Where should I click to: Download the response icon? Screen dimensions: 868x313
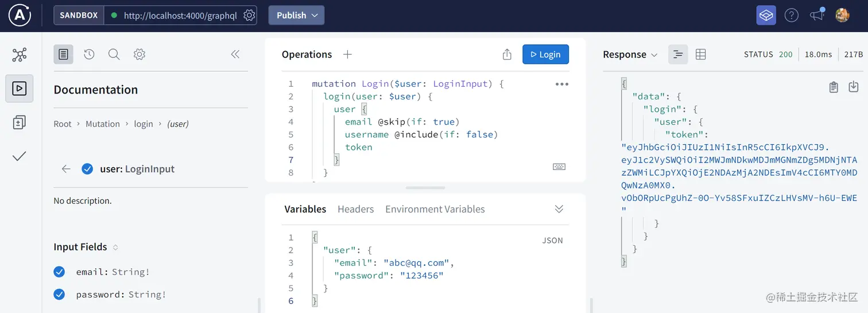pyautogui.click(x=854, y=87)
